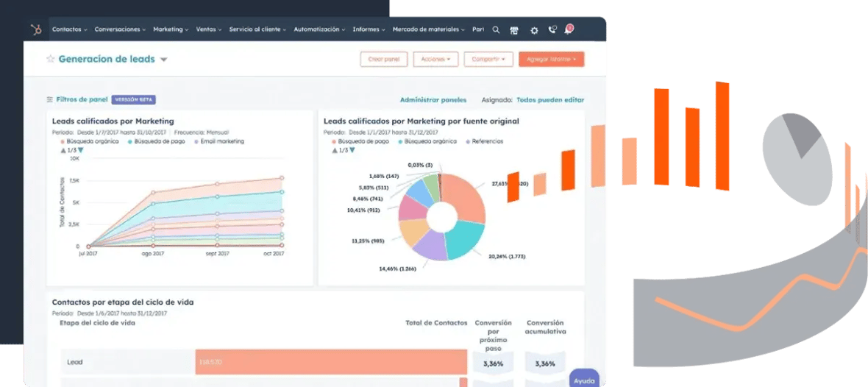Click the Generacion de leads title
868x387 pixels.
pyautogui.click(x=107, y=59)
